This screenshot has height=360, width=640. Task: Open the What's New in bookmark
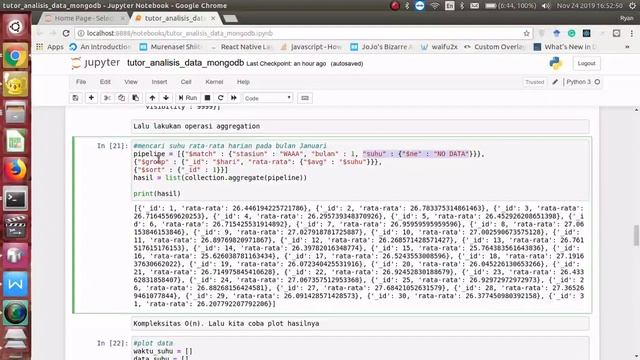pos(566,47)
